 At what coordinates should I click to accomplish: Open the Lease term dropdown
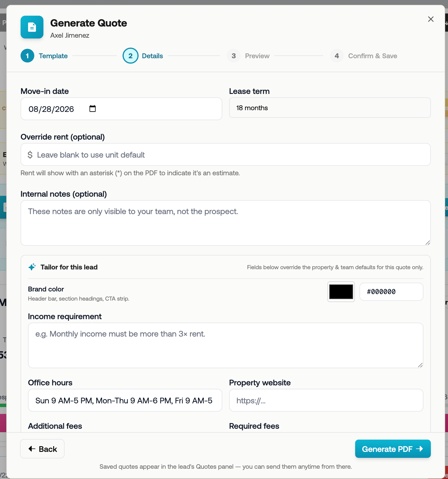coord(330,108)
